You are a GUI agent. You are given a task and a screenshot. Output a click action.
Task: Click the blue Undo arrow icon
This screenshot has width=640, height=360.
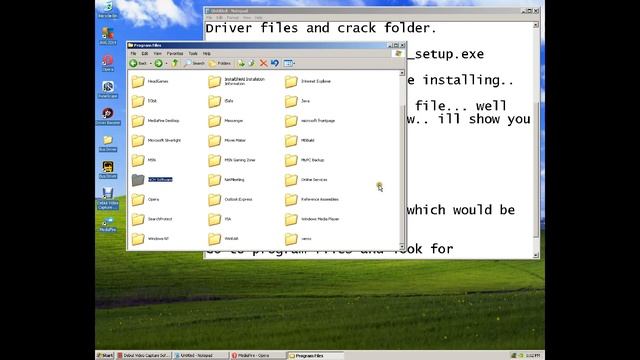[x=275, y=63]
